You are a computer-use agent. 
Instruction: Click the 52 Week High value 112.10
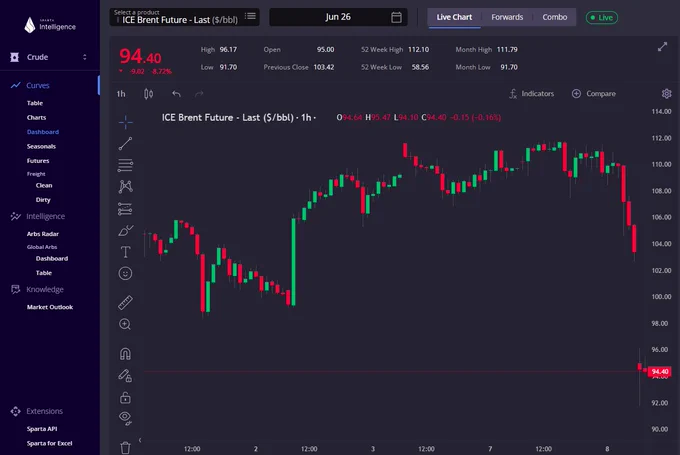click(x=418, y=49)
